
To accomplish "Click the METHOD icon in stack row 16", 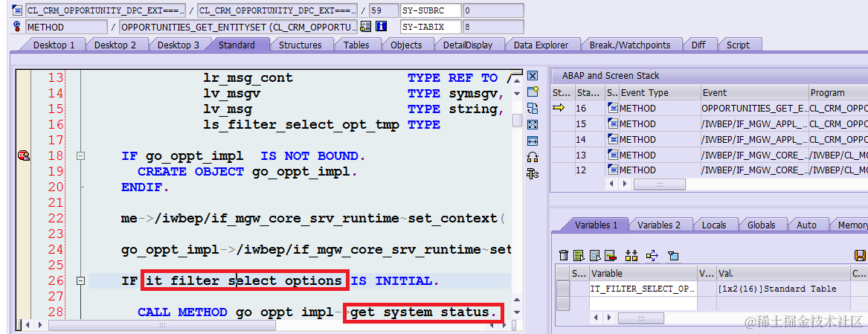I will [611, 109].
